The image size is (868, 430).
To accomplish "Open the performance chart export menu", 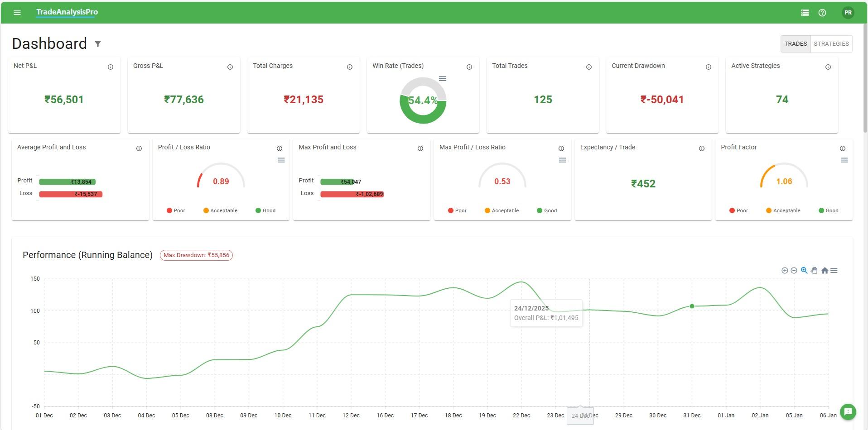I will click(834, 270).
